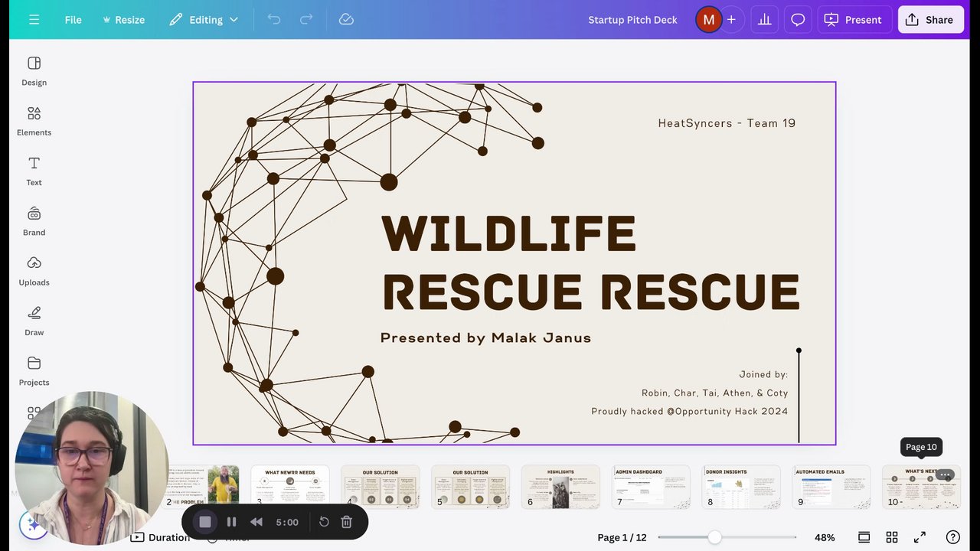Open the Elements panel
The image size is (980, 551).
(34, 121)
